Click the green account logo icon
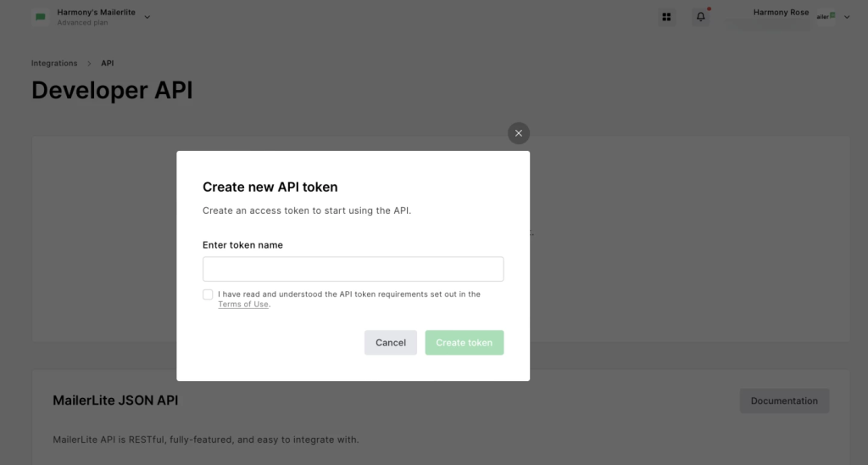 pyautogui.click(x=41, y=17)
